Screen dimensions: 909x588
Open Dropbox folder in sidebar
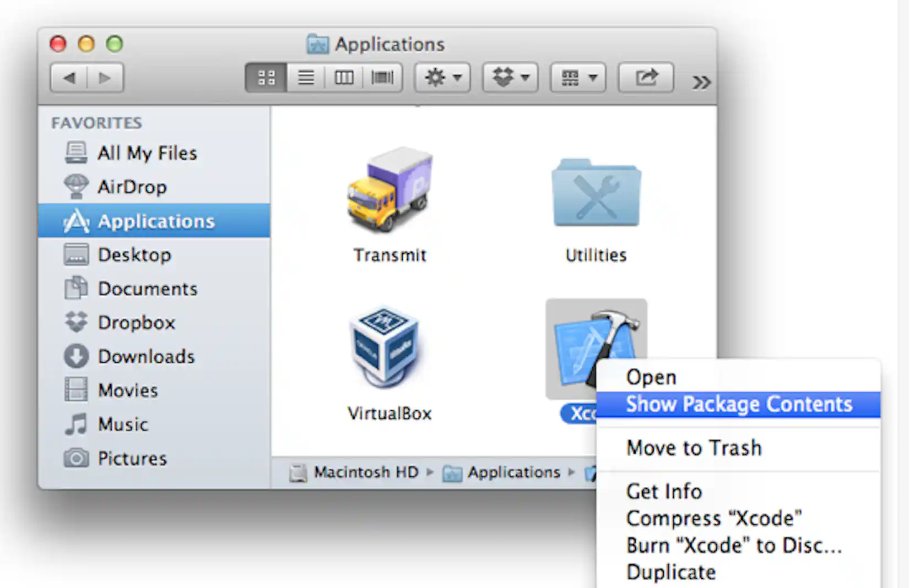[154, 323]
